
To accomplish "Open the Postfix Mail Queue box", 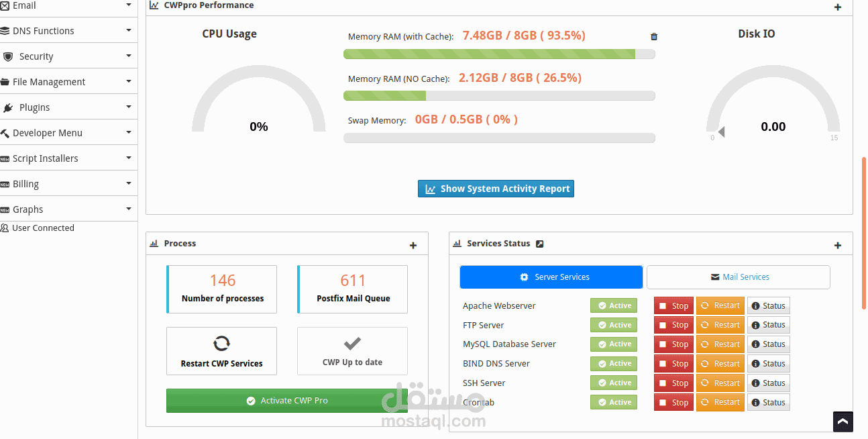I will (352, 289).
